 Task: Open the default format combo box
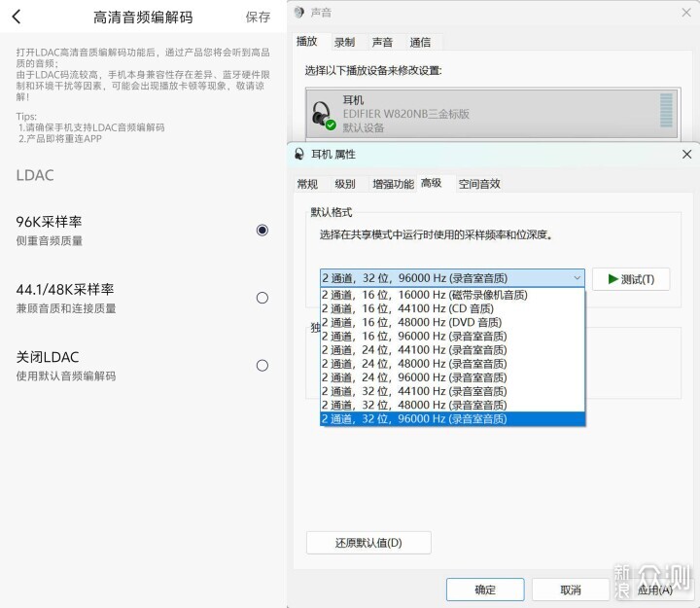pyautogui.click(x=452, y=278)
